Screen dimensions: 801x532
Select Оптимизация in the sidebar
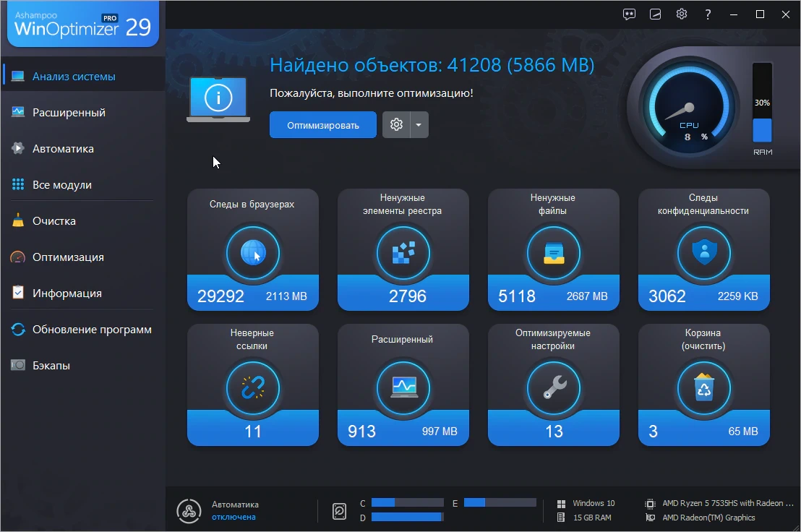pyautogui.click(x=83, y=257)
